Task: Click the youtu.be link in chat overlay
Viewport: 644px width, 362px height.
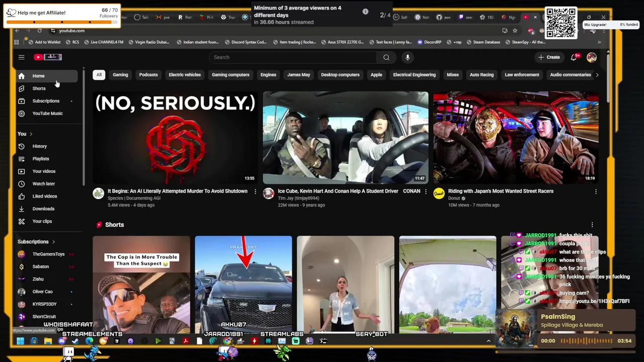Action: click(594, 301)
